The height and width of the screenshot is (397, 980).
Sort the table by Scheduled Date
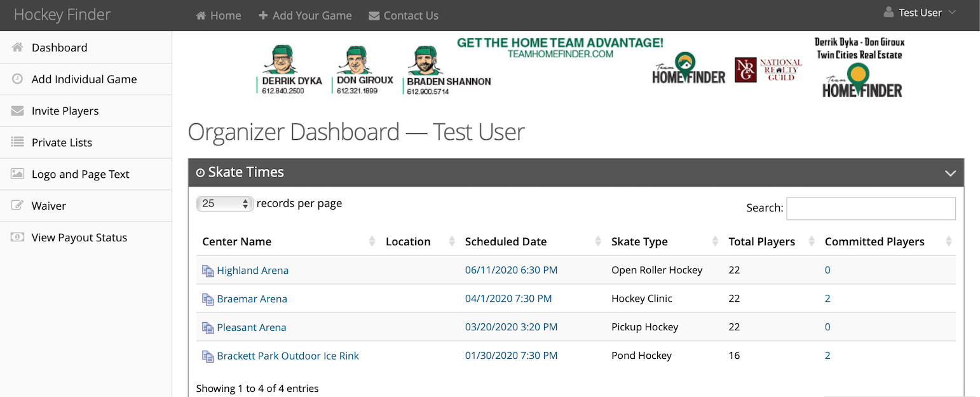click(x=505, y=241)
